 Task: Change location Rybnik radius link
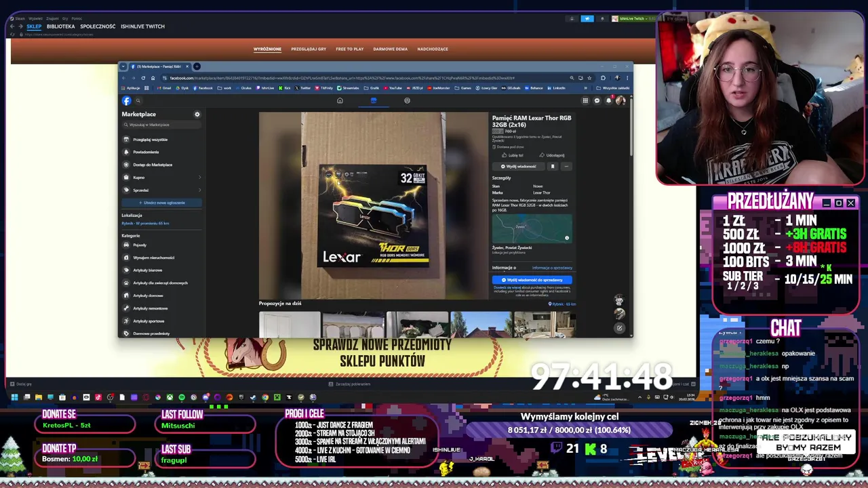coord(145,223)
